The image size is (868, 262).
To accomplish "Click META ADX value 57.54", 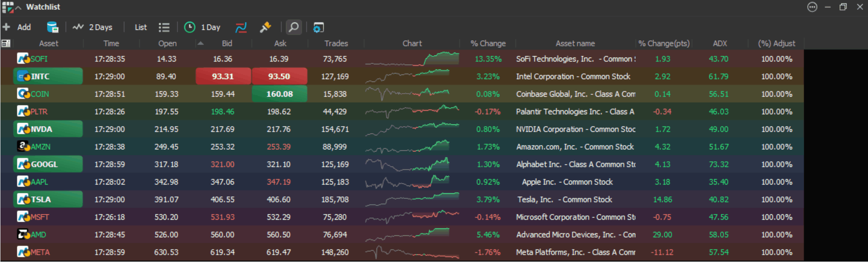I will 718,252.
